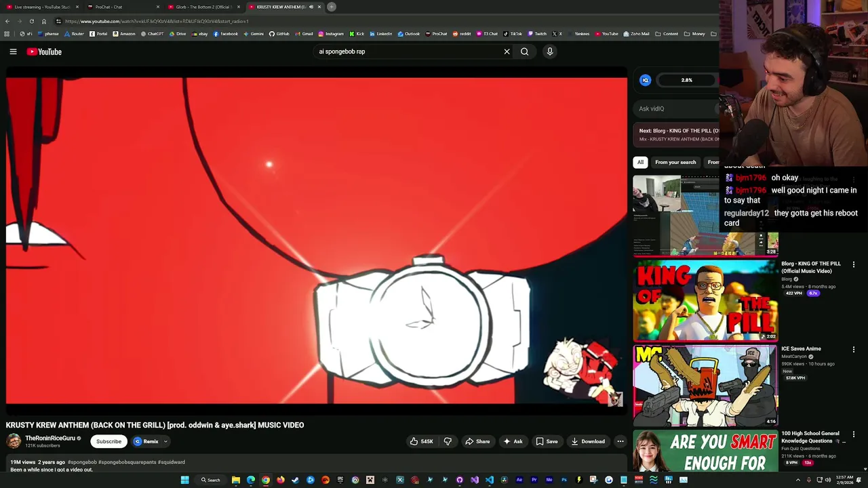The width and height of the screenshot is (868, 488).
Task: Open options for 100 High School Knowledge video
Action: tap(854, 434)
